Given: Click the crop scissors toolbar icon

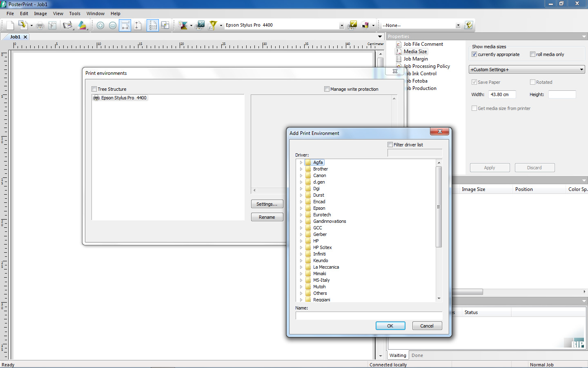Looking at the screenshot, I should [x=52, y=25].
